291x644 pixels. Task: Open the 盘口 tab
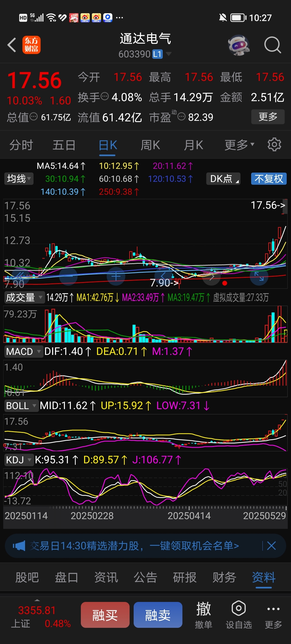tap(66, 577)
